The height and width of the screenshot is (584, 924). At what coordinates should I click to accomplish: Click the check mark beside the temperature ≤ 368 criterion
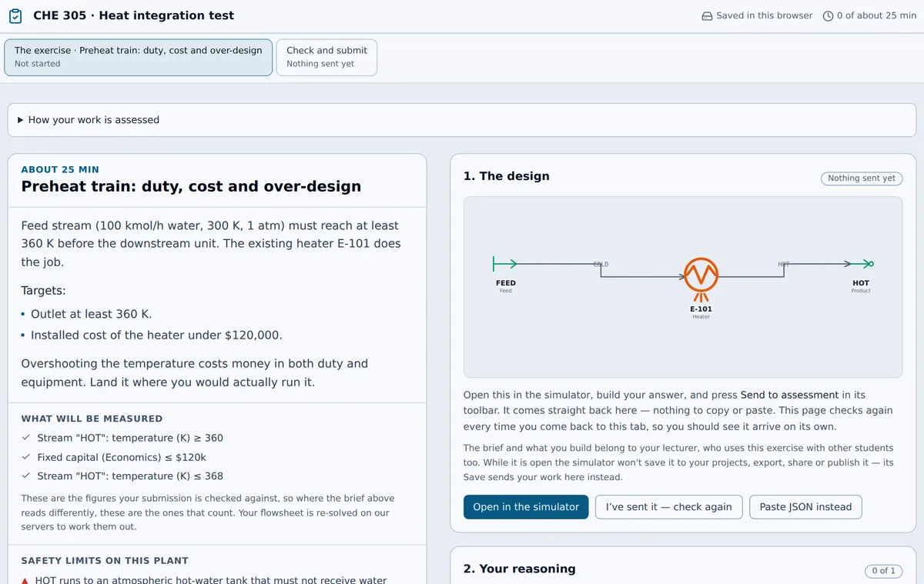point(26,476)
